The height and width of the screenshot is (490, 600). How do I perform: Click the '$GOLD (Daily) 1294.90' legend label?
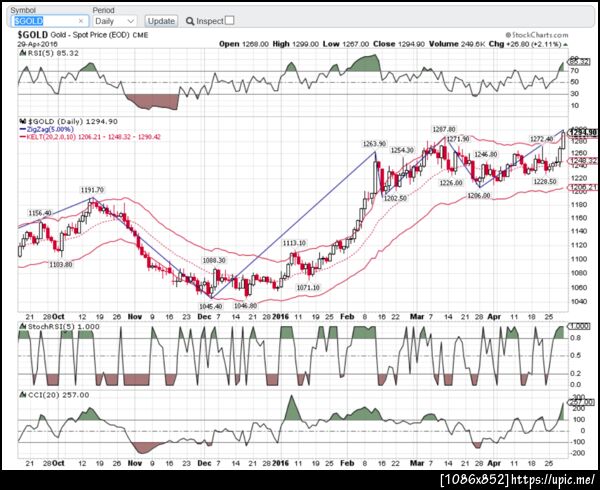72,122
